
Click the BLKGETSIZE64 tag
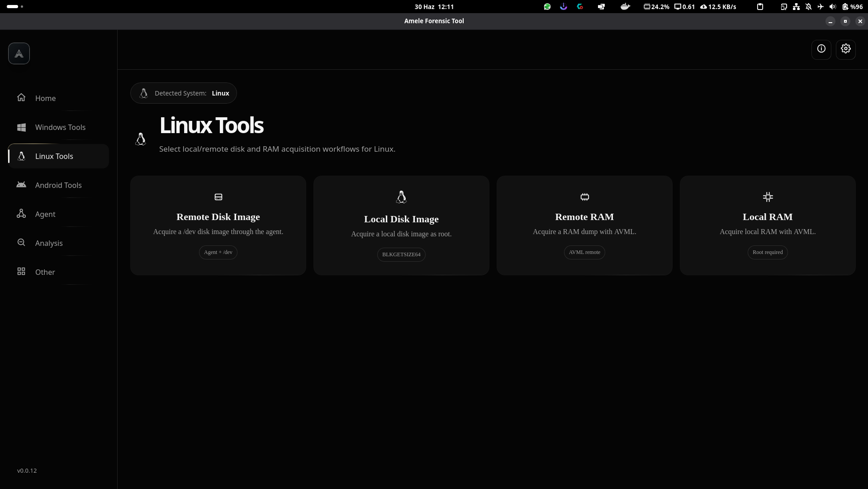click(401, 254)
